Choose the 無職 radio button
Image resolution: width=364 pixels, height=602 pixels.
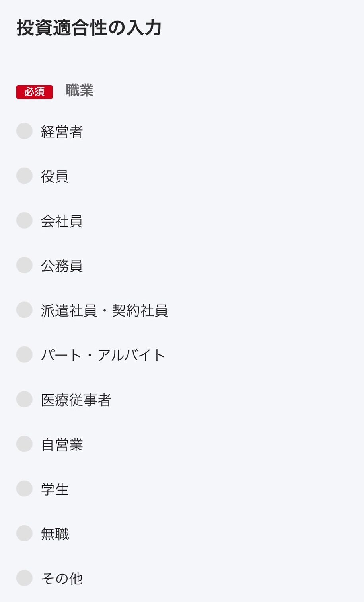[24, 533]
